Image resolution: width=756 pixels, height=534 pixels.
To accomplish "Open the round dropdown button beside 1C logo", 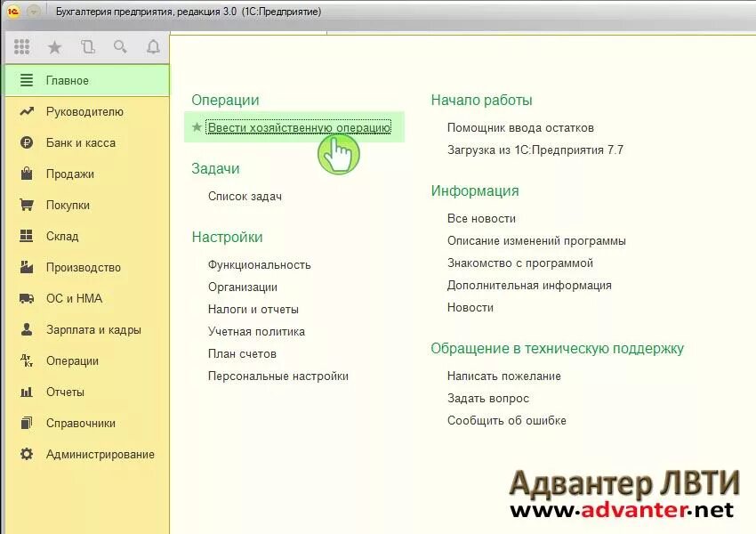I will (x=33, y=11).
